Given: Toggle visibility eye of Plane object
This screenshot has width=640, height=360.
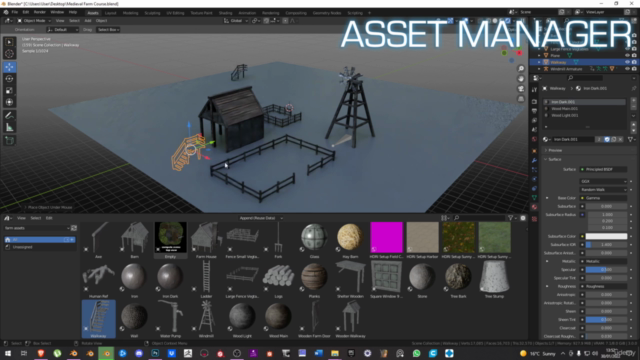Looking at the screenshot, I should click(x=627, y=55).
